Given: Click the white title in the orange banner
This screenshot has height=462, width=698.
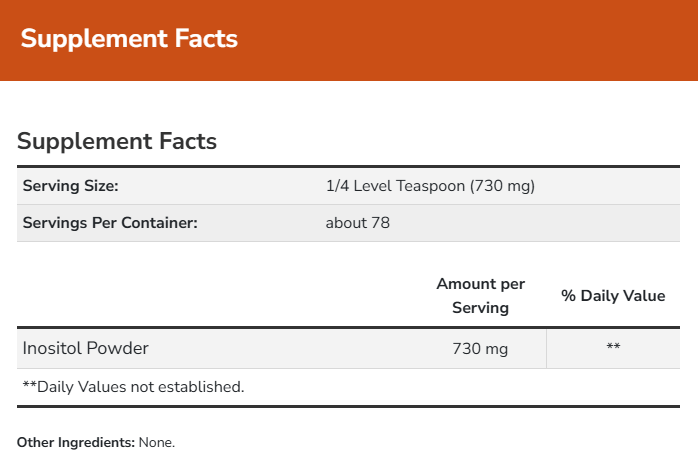Looking at the screenshot, I should 129,39.
